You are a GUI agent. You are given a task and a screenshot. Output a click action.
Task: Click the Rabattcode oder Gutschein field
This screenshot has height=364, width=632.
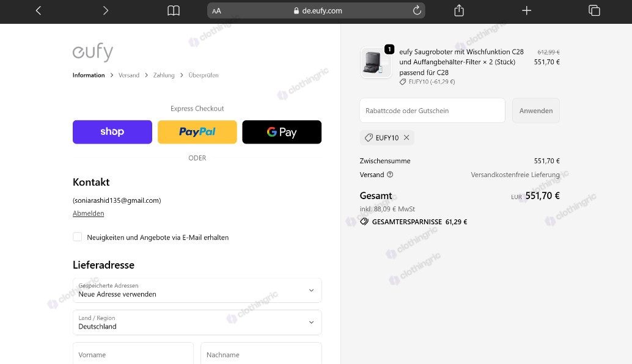point(432,111)
